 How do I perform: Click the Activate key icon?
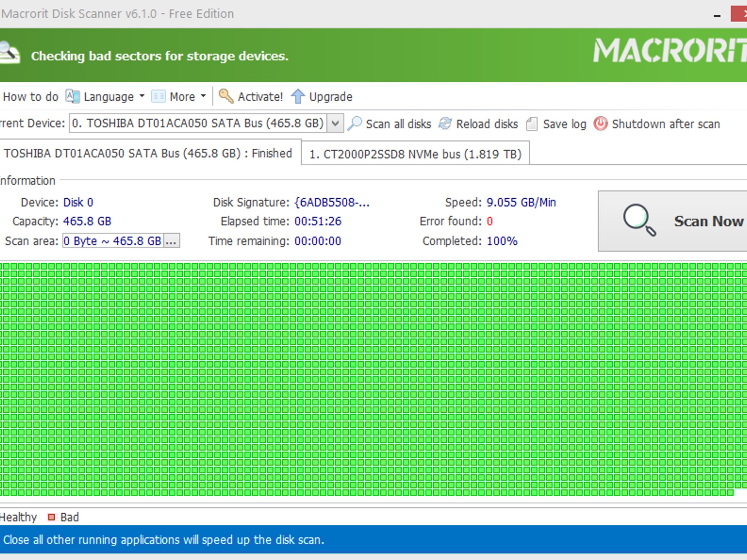pyautogui.click(x=226, y=97)
